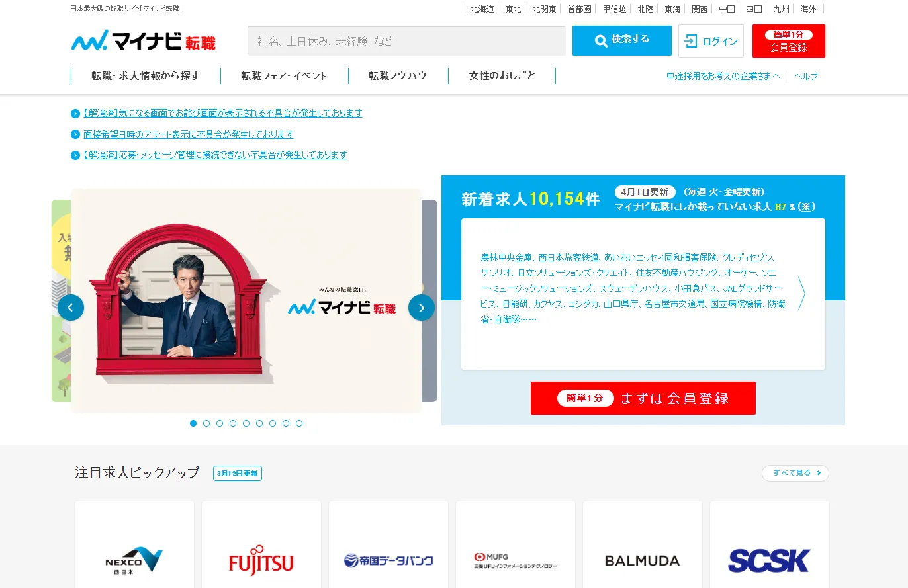The width and height of the screenshot is (908, 588).
Task: Open the SCSK job card
Action: [770, 544]
